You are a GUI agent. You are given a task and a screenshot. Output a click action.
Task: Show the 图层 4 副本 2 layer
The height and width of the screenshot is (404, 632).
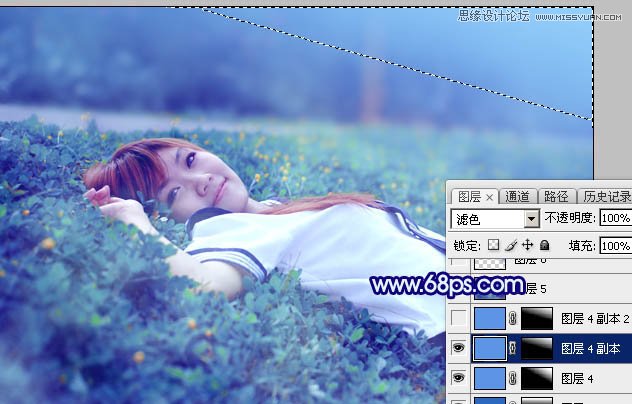[x=458, y=318]
